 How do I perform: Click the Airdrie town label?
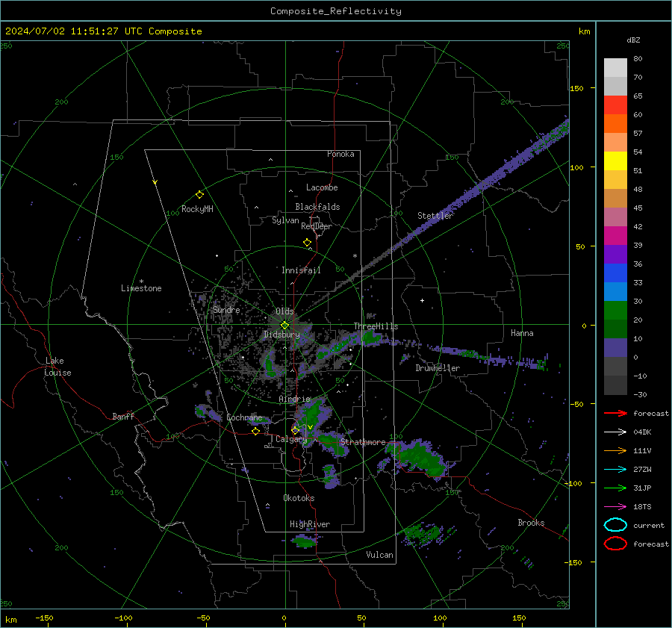coord(294,399)
